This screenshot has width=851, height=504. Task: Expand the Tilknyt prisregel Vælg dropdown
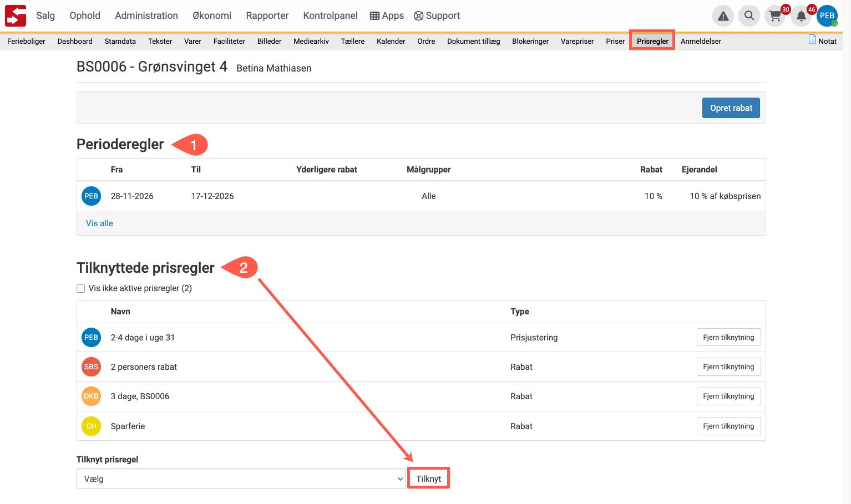241,479
